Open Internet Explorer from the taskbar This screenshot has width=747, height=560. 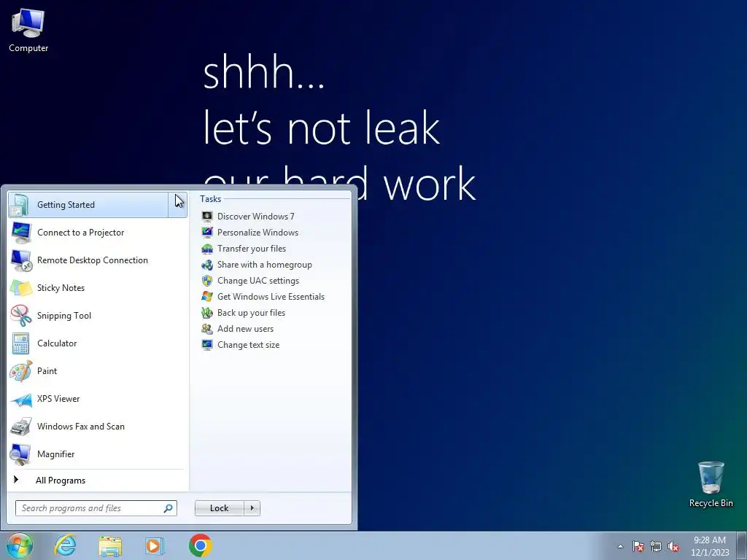click(x=65, y=545)
